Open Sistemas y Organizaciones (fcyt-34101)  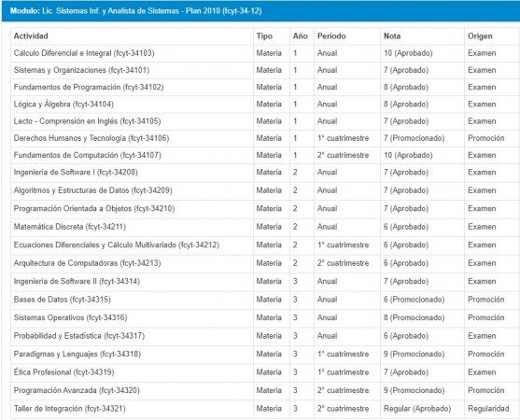[81, 70]
